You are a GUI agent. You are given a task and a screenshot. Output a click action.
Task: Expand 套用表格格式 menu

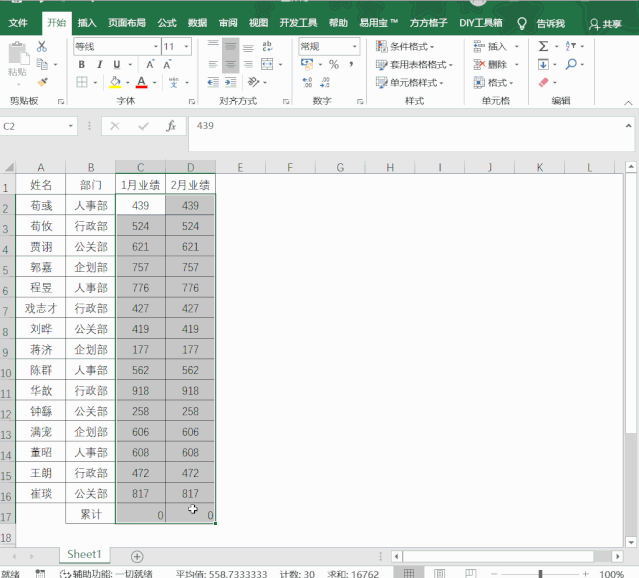pyautogui.click(x=414, y=64)
